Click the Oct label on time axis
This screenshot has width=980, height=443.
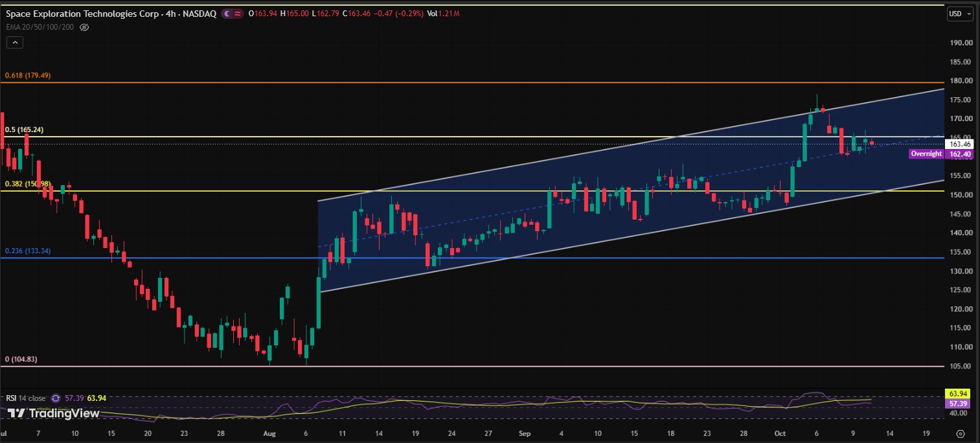click(x=779, y=433)
